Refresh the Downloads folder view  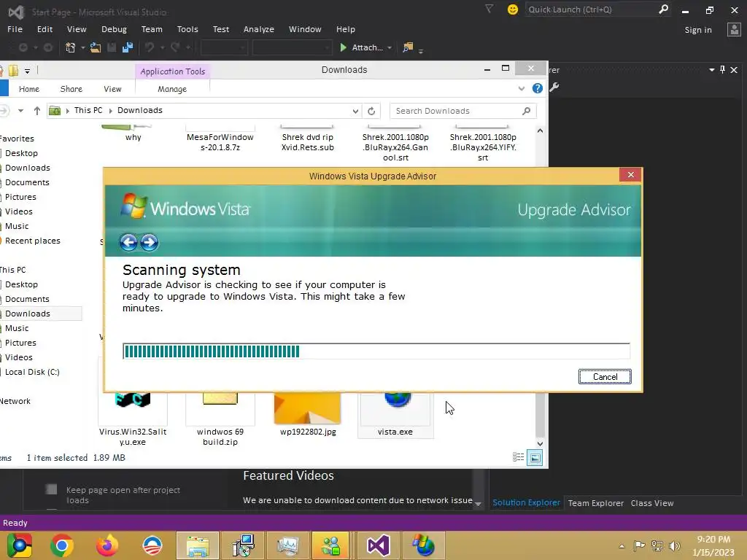(x=371, y=111)
